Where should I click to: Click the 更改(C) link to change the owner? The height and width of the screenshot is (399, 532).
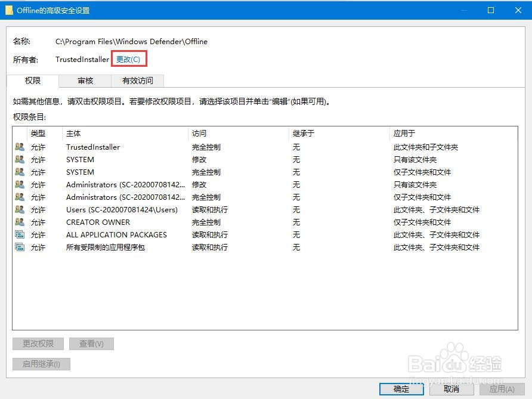[128, 60]
